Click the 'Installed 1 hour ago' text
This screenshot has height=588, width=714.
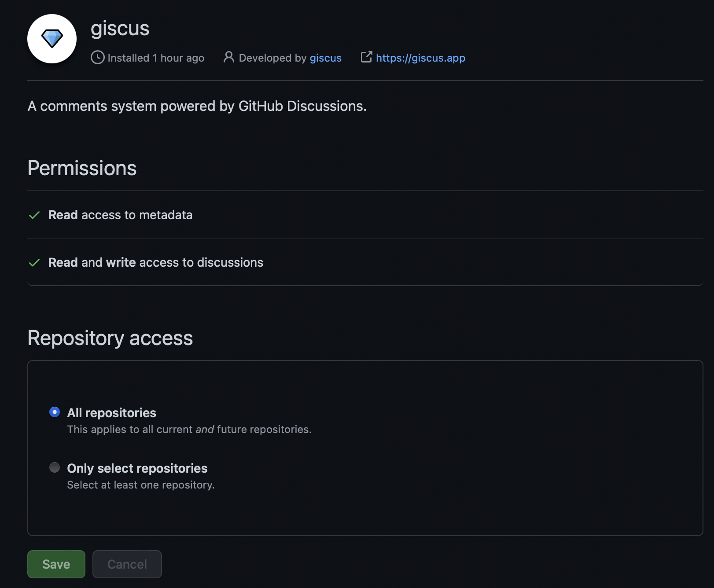pos(156,58)
